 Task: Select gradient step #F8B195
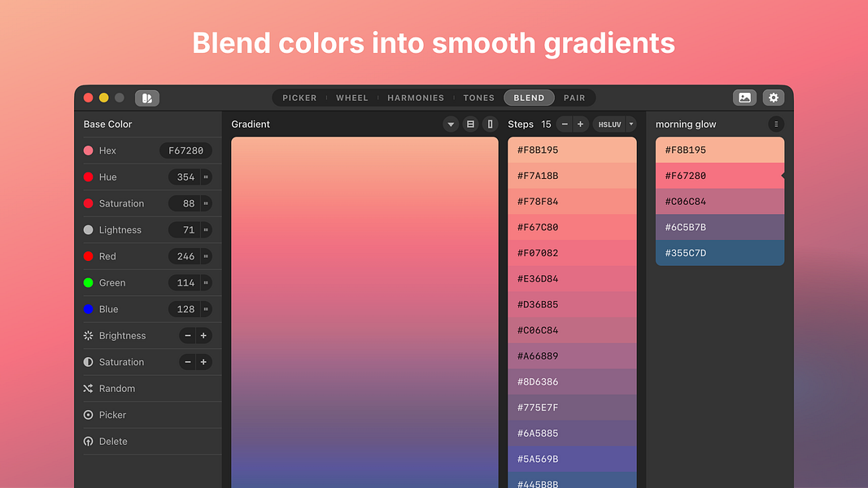coord(572,150)
